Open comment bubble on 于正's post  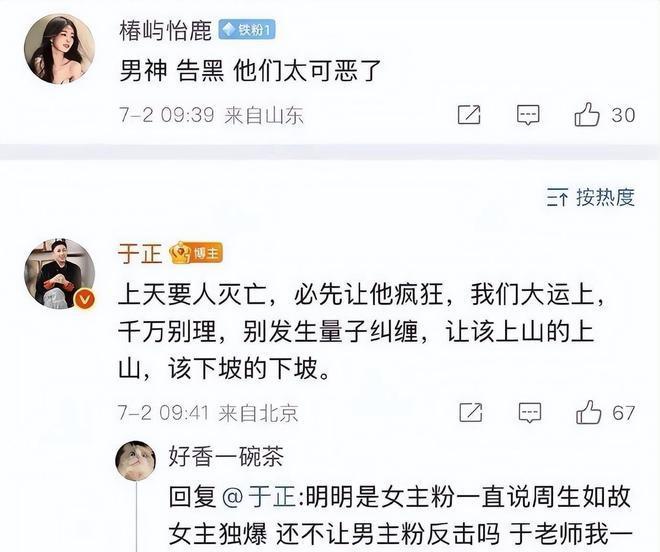click(530, 413)
